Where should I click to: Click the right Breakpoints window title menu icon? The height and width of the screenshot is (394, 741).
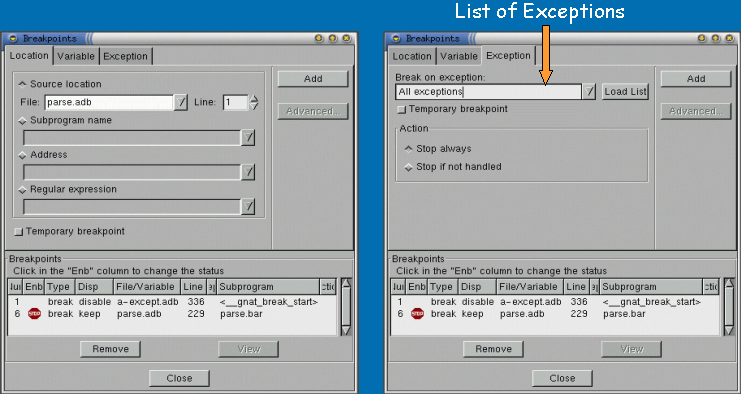pyautogui.click(x=396, y=38)
